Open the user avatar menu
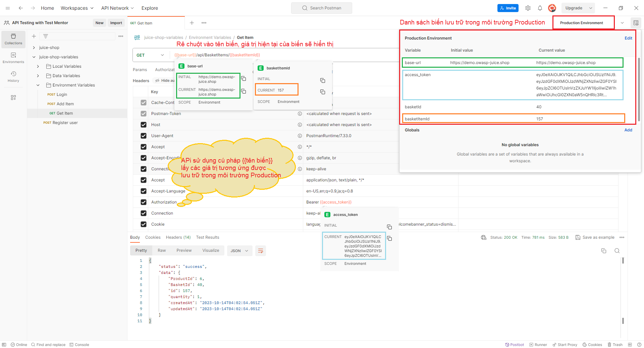The height and width of the screenshot is (348, 644). click(552, 8)
